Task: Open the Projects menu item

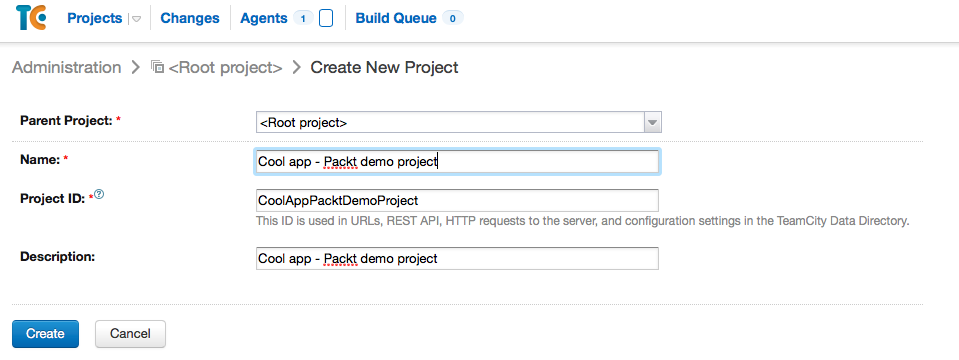Action: (x=95, y=18)
